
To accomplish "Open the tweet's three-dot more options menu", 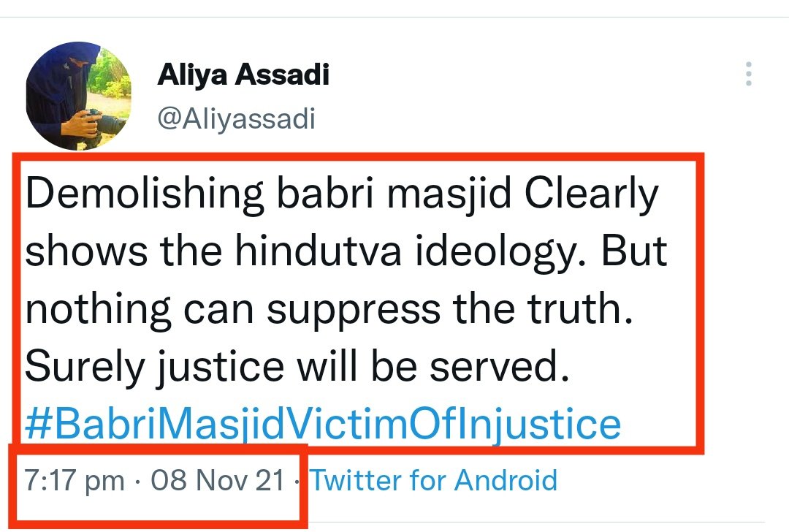I will coord(747,74).
